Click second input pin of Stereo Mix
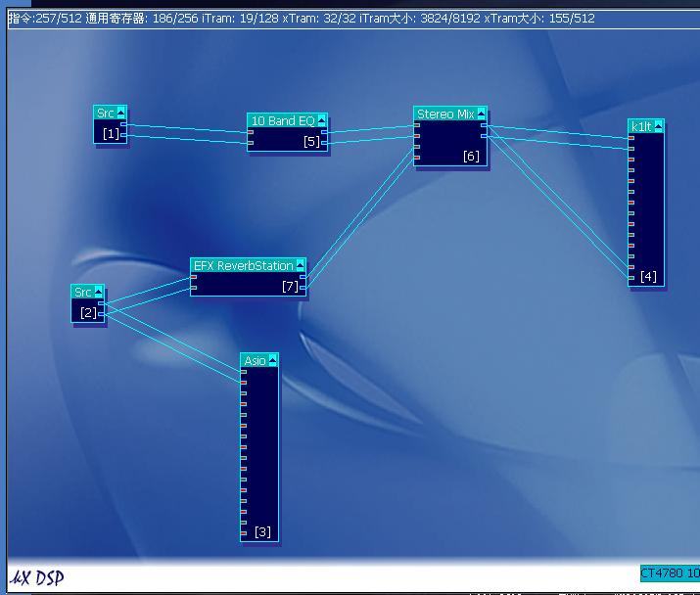The width and height of the screenshot is (700, 595). (417, 136)
